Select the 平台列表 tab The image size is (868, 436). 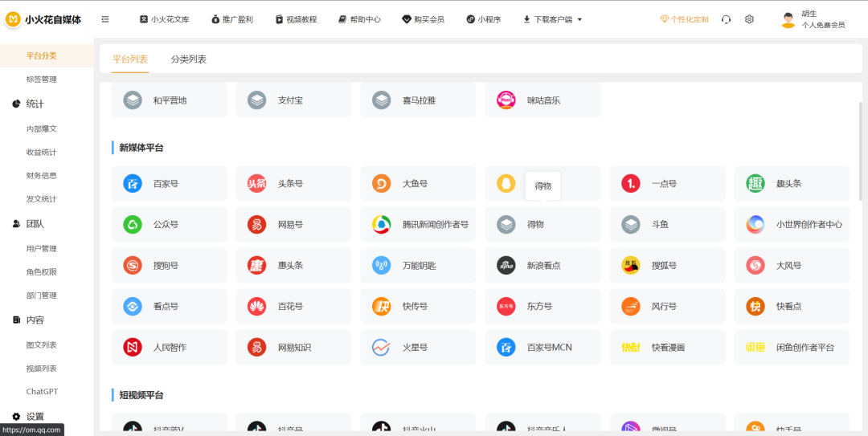click(x=130, y=59)
